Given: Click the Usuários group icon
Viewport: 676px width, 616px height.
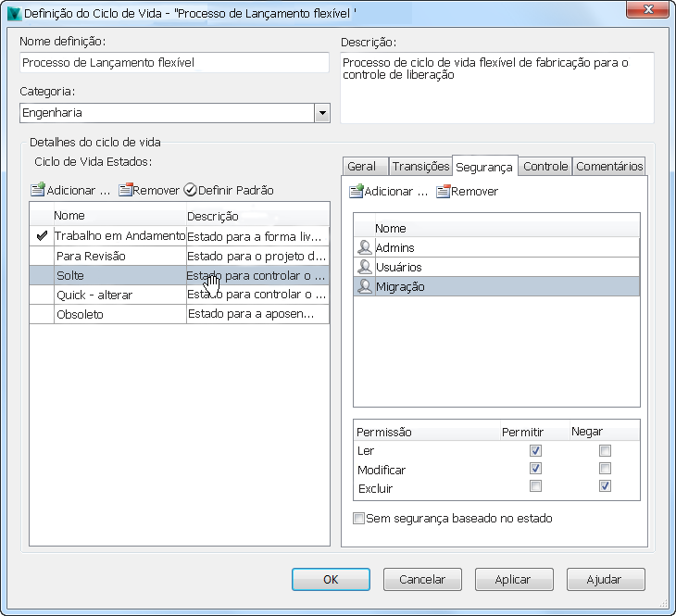Looking at the screenshot, I should (x=365, y=267).
